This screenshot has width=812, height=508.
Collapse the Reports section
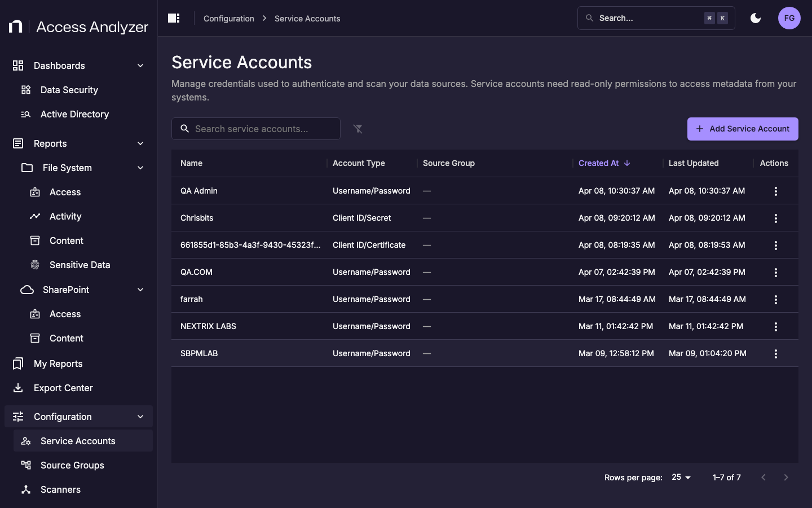pos(140,143)
